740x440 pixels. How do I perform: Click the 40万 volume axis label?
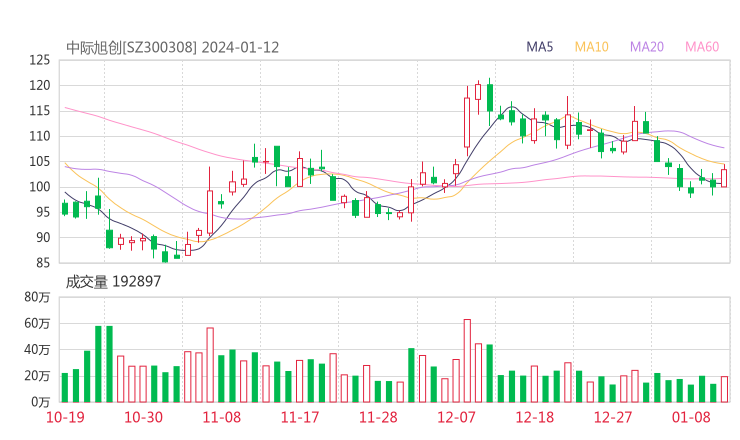coord(37,350)
